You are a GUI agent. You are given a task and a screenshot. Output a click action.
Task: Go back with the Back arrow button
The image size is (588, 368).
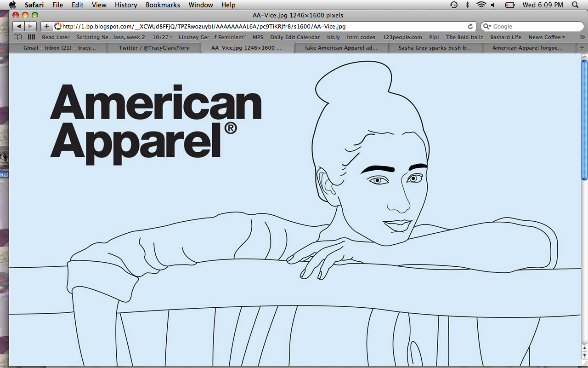pyautogui.click(x=18, y=26)
